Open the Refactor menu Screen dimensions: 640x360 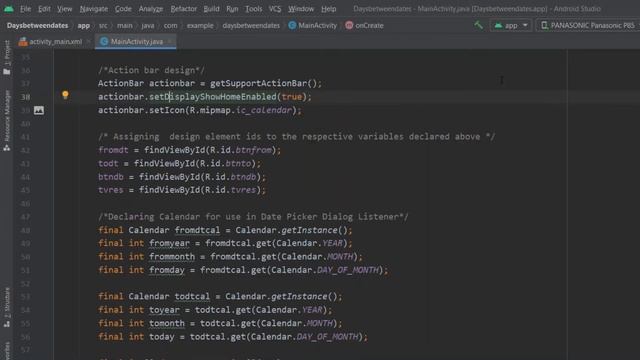183,9
